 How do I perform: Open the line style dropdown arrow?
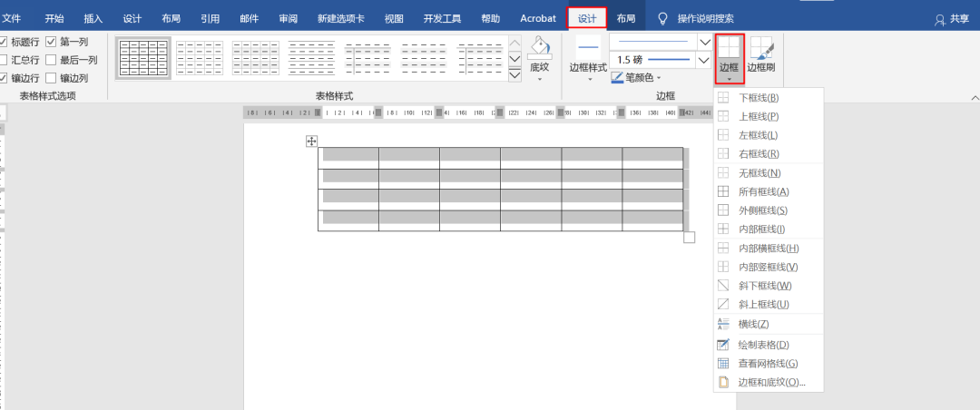pyautogui.click(x=704, y=42)
